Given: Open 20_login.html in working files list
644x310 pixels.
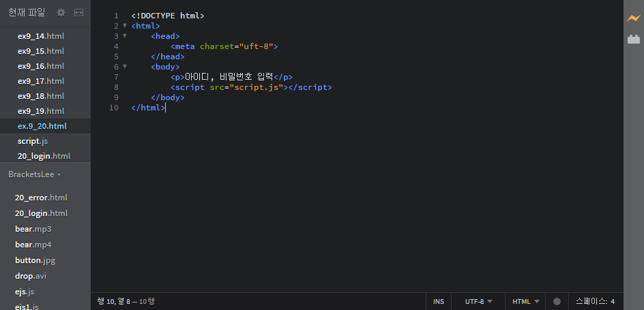Looking at the screenshot, I should point(45,156).
